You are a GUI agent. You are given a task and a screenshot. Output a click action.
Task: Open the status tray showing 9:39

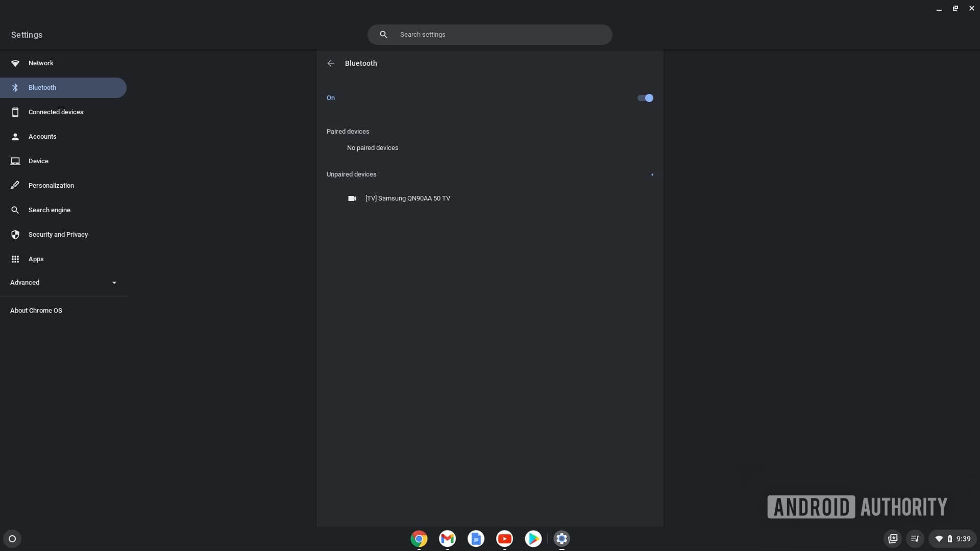click(952, 539)
